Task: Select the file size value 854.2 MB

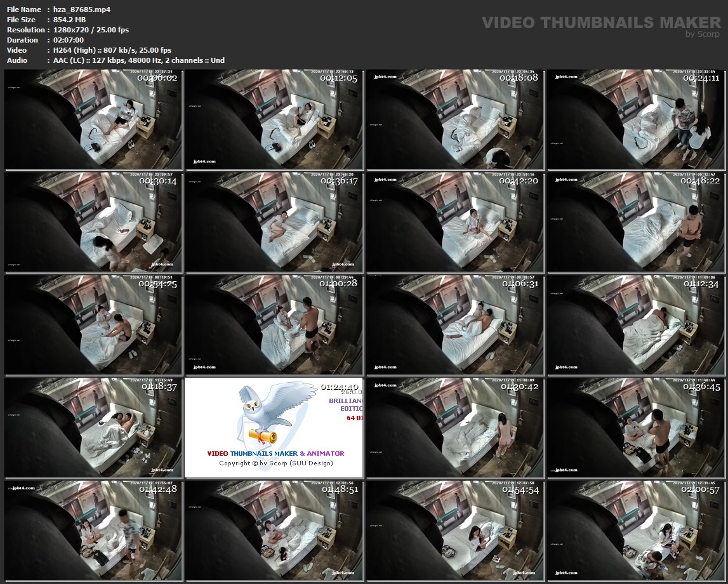Action: click(70, 20)
